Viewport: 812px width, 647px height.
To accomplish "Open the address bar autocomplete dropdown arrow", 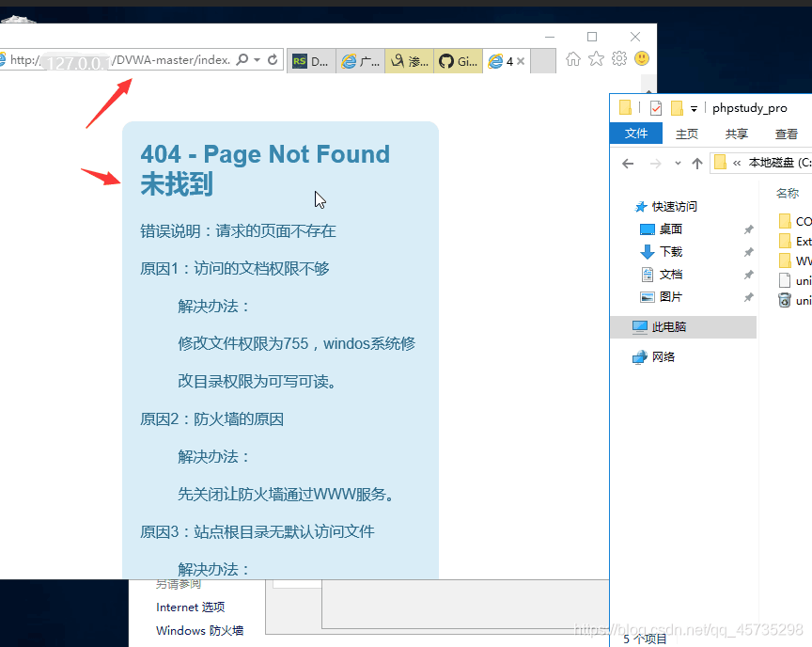I will (x=258, y=60).
